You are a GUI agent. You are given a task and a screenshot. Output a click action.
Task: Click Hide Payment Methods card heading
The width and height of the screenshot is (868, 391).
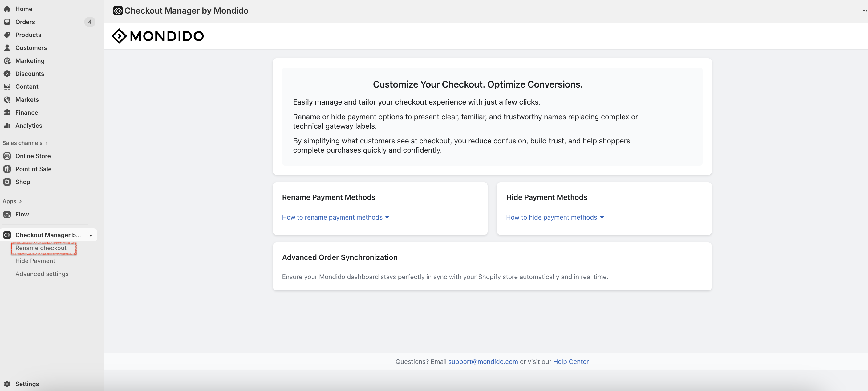pos(546,197)
